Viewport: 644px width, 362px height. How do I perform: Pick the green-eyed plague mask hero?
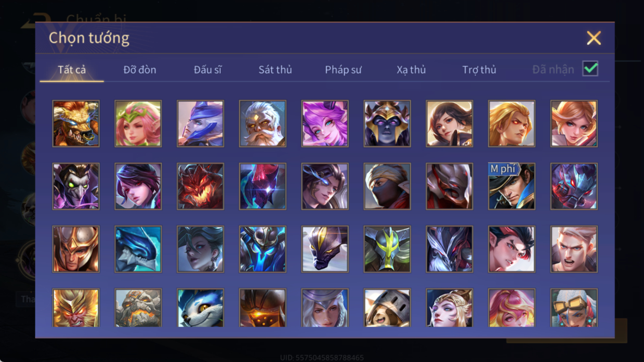76,186
